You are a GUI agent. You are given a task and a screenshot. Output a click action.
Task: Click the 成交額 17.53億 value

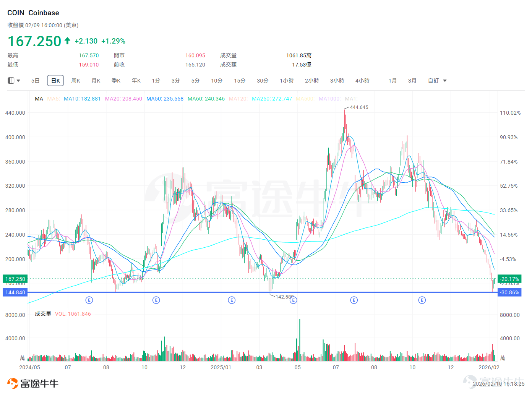(302, 65)
